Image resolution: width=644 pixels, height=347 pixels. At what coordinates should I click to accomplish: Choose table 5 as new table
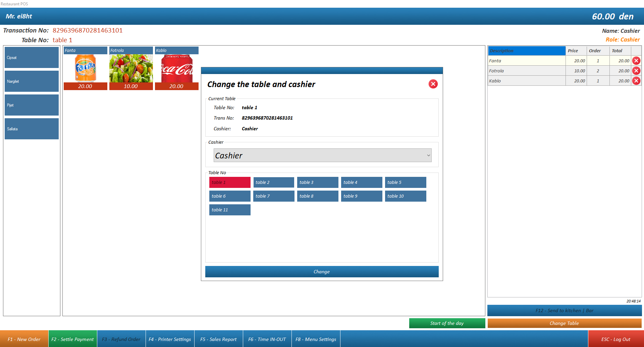click(x=405, y=182)
